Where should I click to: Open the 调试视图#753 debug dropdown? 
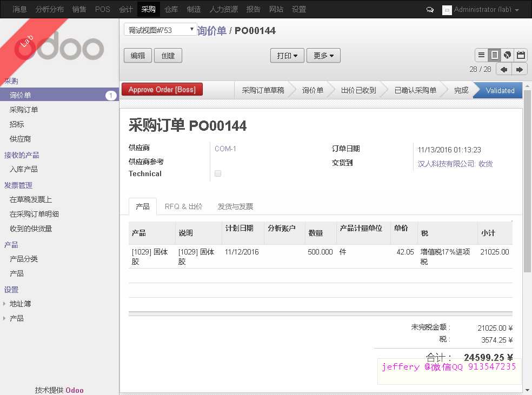point(161,30)
